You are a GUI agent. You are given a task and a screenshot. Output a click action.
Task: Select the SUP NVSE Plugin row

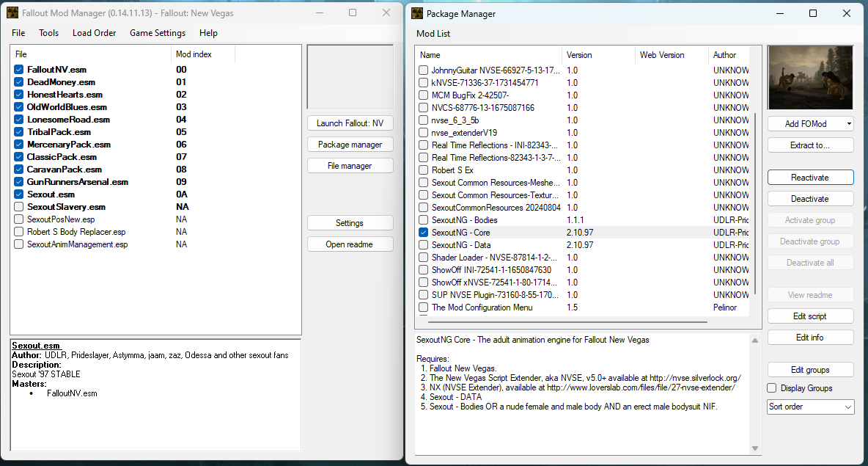click(582, 295)
